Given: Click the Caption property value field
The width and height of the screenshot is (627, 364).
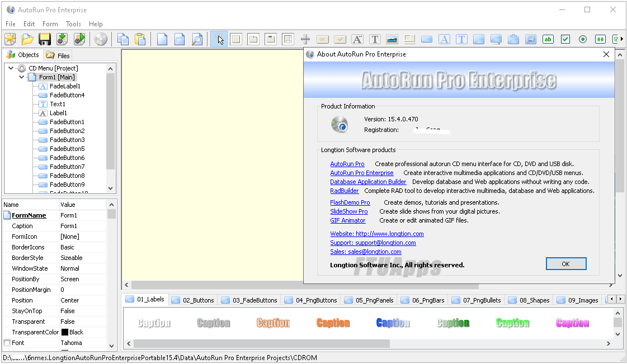Looking at the screenshot, I should pyautogui.click(x=83, y=226).
